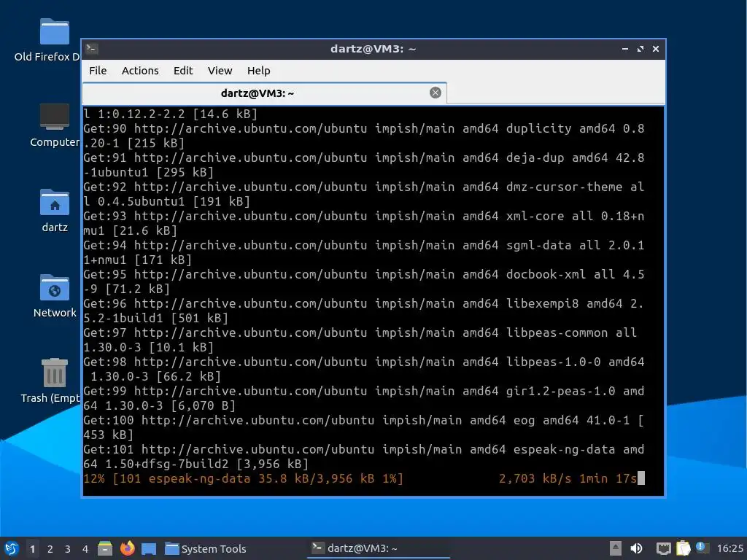The image size is (747, 560).
Task: Click the Get:94 sgml-data line
Action: 364,252
